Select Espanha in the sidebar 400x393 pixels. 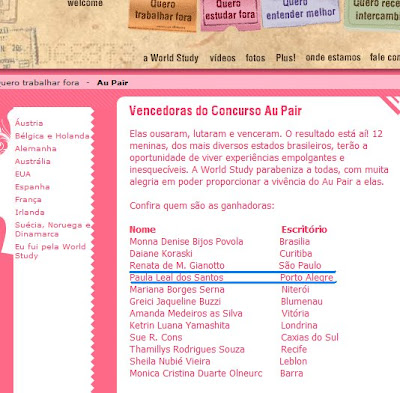(x=32, y=187)
